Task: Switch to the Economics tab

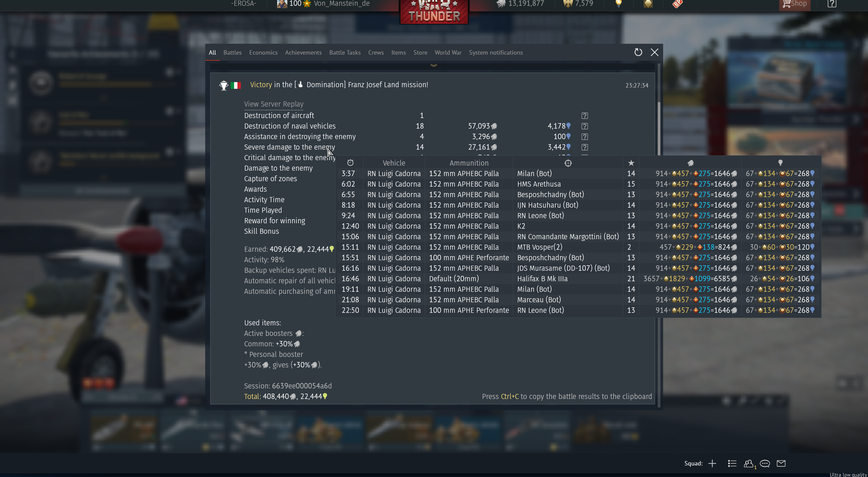Action: [x=263, y=53]
